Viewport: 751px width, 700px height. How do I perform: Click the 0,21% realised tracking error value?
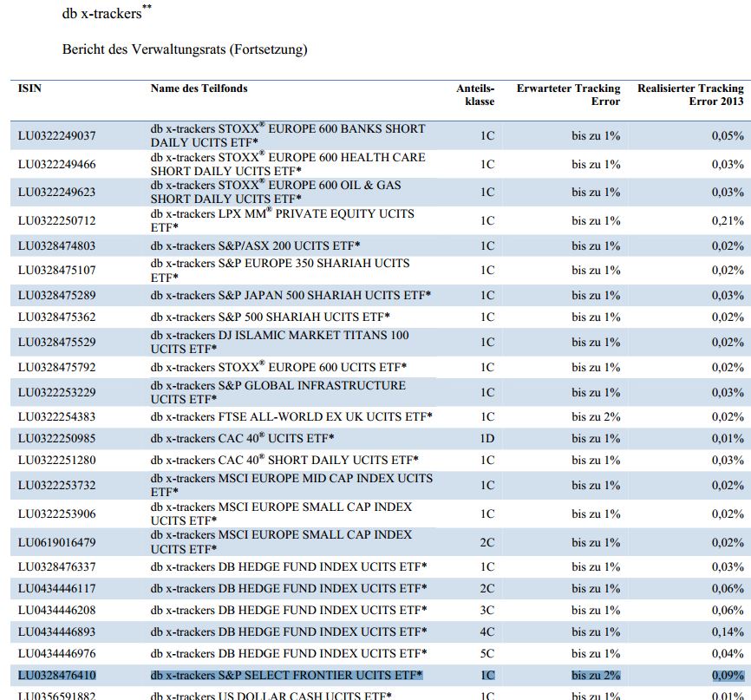[x=728, y=221]
